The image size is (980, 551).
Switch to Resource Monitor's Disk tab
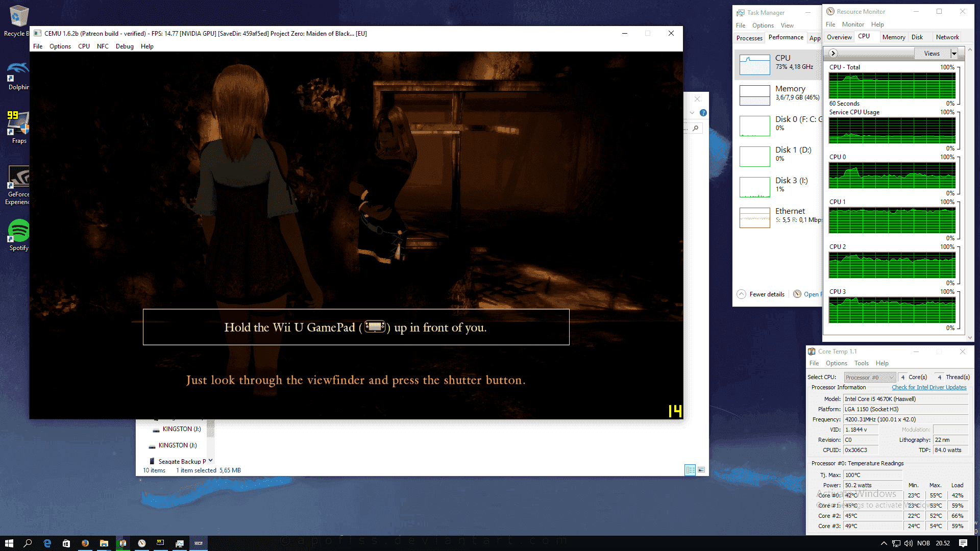click(x=917, y=37)
